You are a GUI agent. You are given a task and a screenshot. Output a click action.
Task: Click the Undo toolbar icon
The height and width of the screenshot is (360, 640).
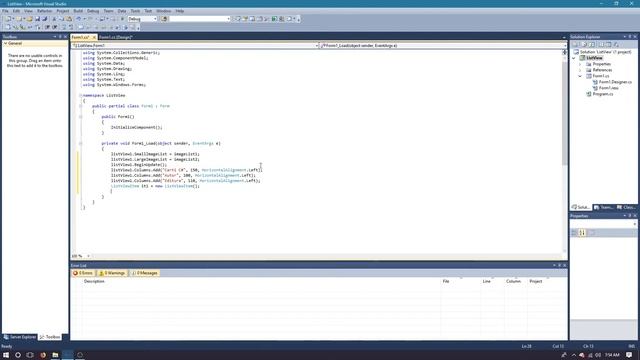pyautogui.click(x=79, y=19)
